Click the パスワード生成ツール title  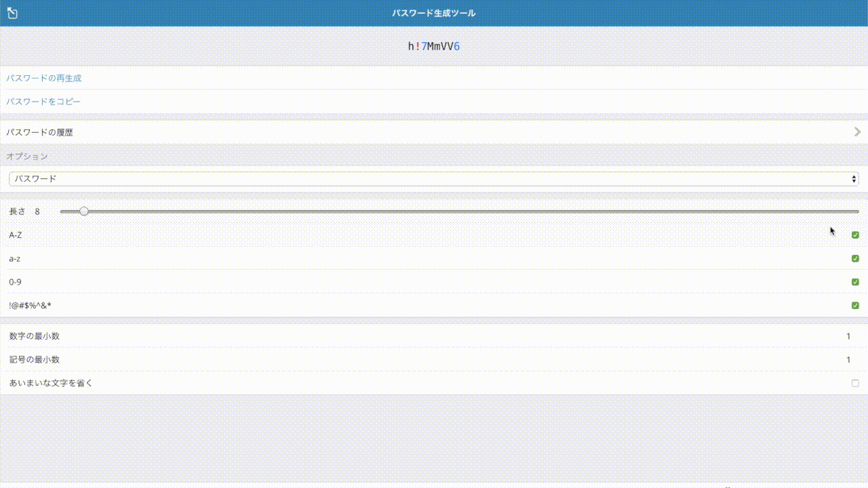[x=434, y=14]
